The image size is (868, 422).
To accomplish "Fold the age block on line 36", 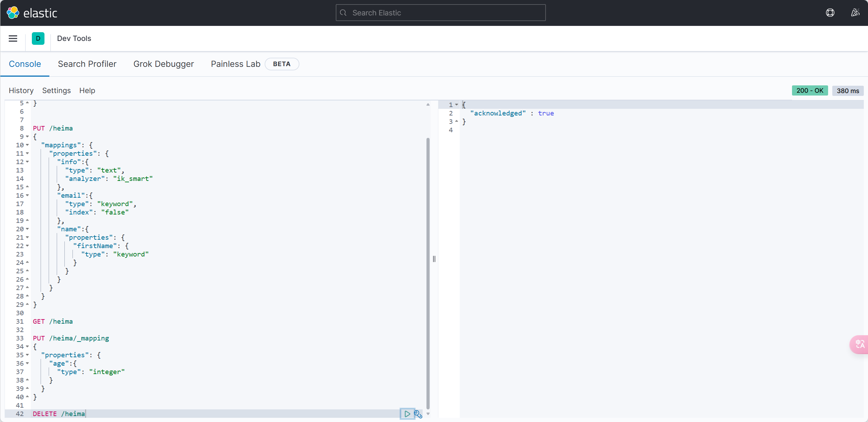I will coord(27,364).
